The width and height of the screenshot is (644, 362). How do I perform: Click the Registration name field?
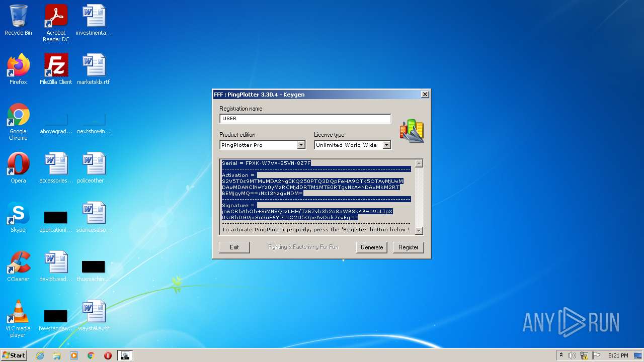tap(305, 119)
